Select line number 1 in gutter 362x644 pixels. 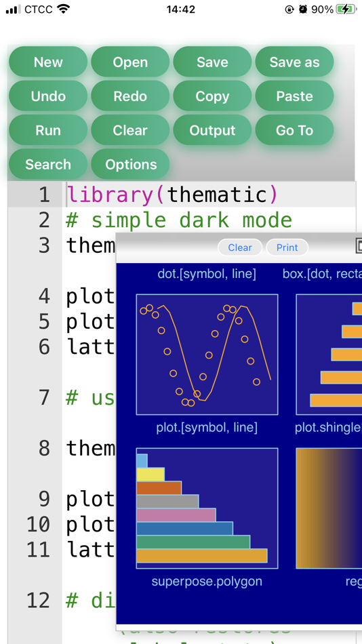(x=45, y=195)
